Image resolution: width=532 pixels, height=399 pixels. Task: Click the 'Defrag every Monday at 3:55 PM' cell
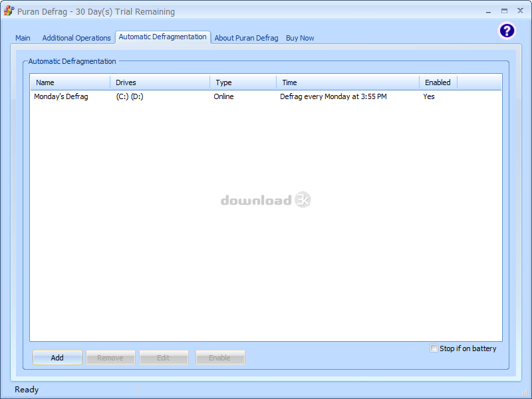click(333, 96)
